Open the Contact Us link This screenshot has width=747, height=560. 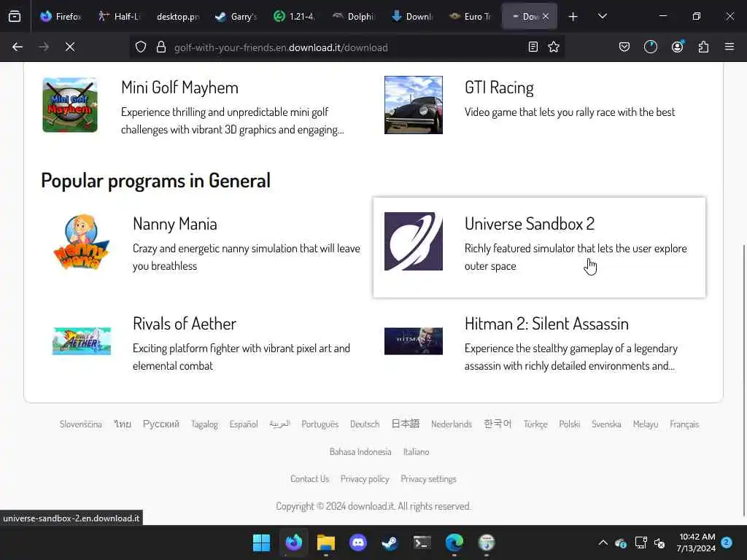pyautogui.click(x=309, y=478)
